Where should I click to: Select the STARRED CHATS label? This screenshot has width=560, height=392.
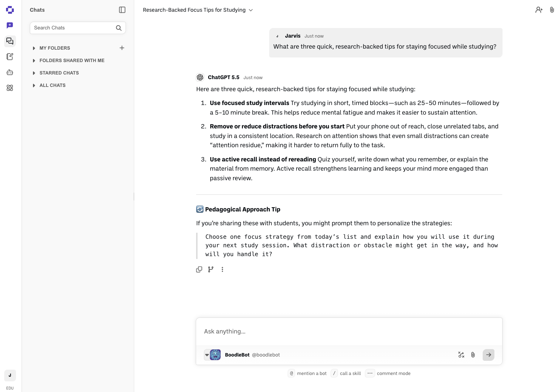click(59, 73)
